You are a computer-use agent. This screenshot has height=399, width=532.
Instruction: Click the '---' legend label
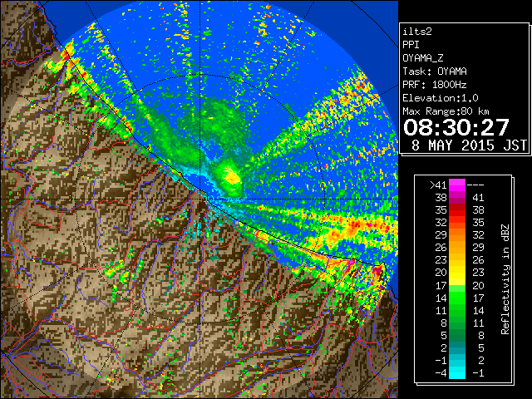click(x=475, y=185)
